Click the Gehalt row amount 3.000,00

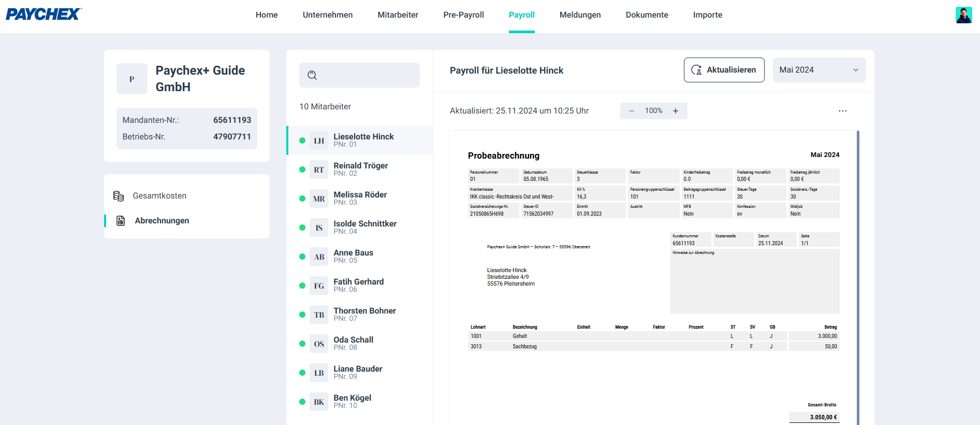[x=827, y=336]
